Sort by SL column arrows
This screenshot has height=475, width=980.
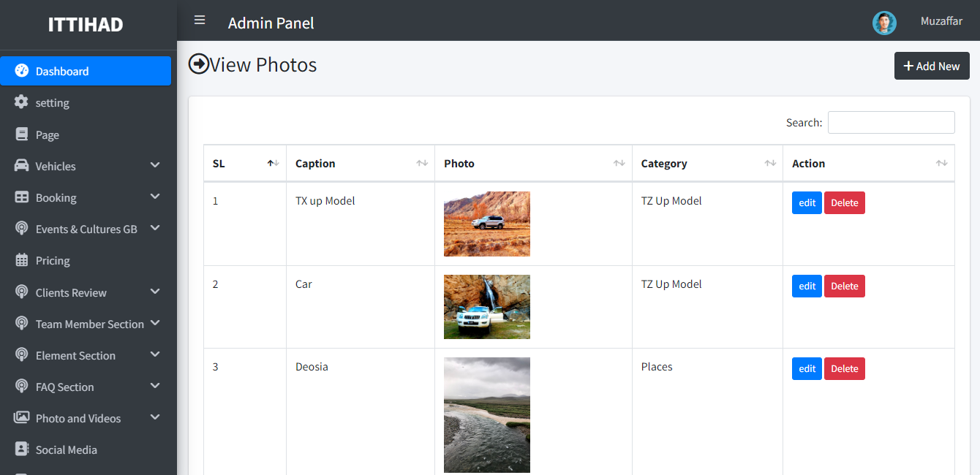[x=274, y=164]
